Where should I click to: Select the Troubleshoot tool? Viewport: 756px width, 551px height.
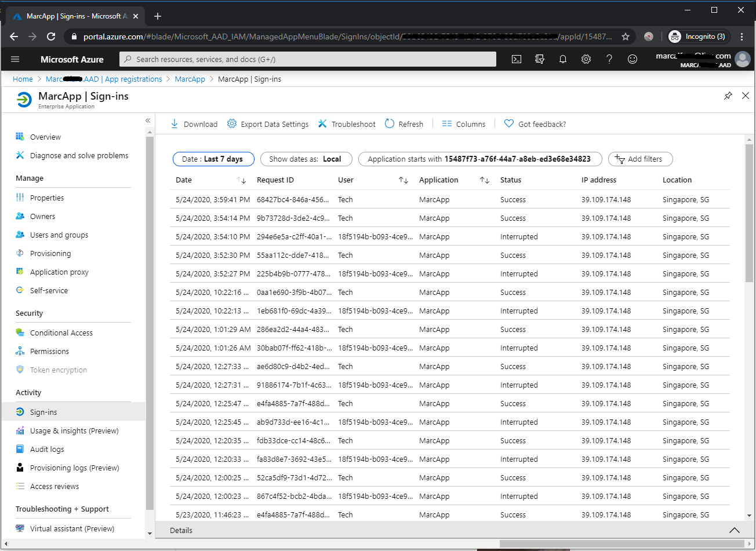pyautogui.click(x=346, y=123)
